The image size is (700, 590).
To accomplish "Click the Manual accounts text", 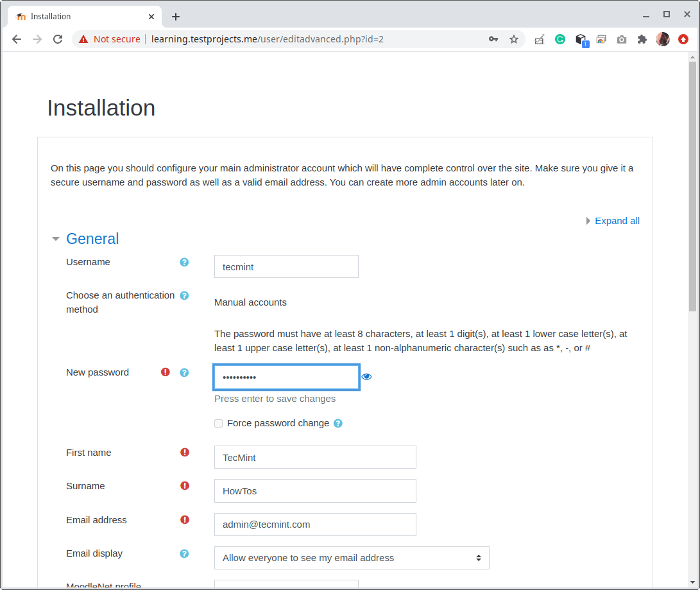I will 250,302.
